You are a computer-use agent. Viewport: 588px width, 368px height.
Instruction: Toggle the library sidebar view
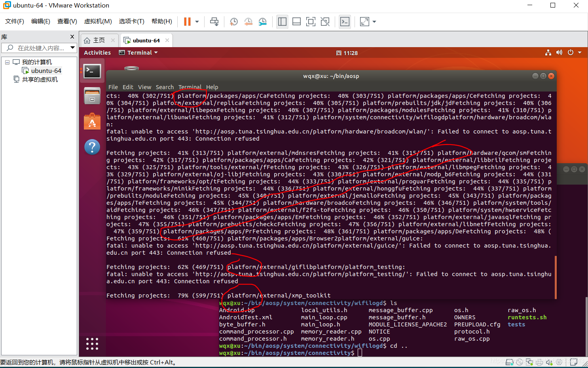(x=282, y=22)
